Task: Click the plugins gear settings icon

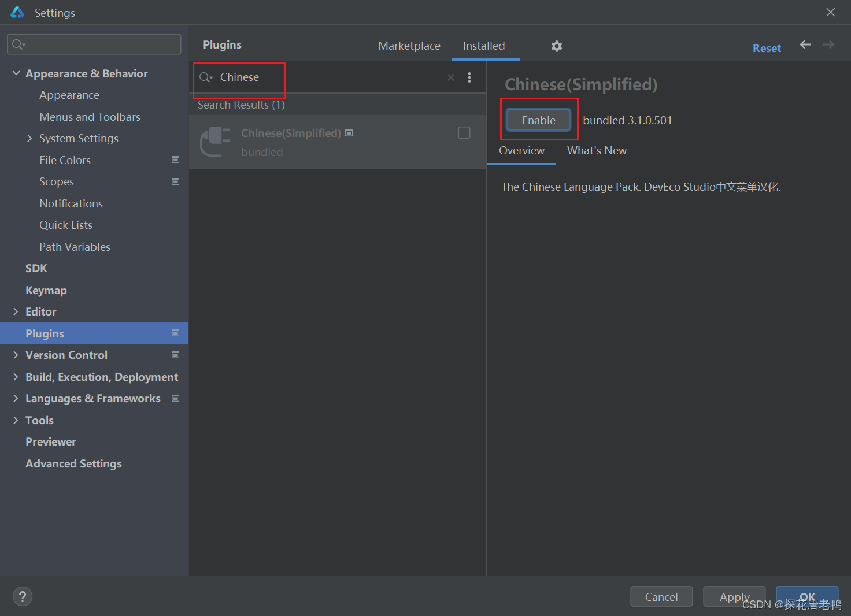Action: point(556,46)
